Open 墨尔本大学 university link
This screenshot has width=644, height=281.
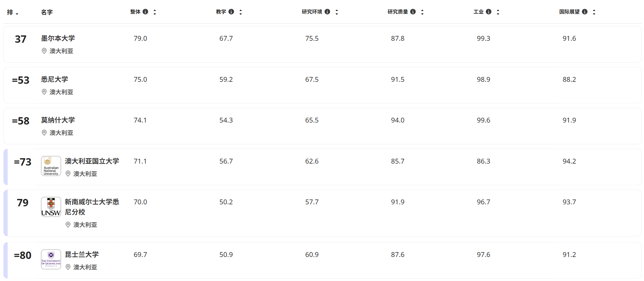coord(58,38)
